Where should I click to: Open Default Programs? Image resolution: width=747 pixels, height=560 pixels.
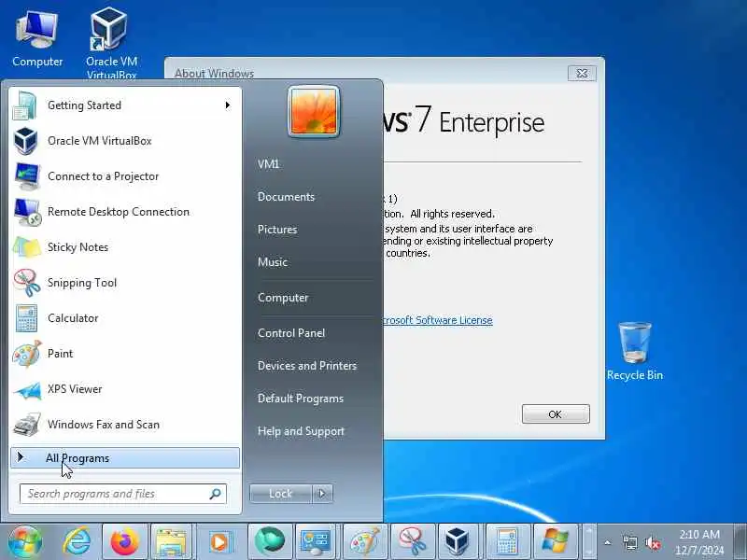tap(301, 399)
